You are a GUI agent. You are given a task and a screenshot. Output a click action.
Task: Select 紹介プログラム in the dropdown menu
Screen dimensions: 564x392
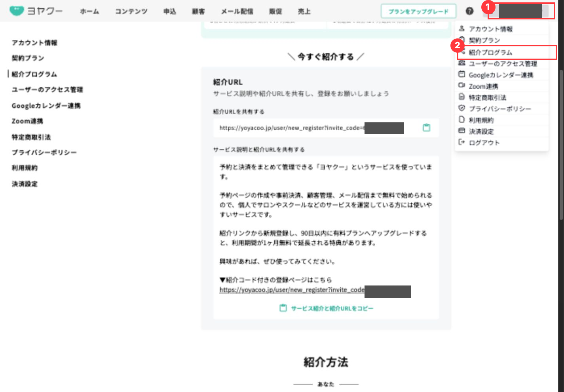pos(490,52)
